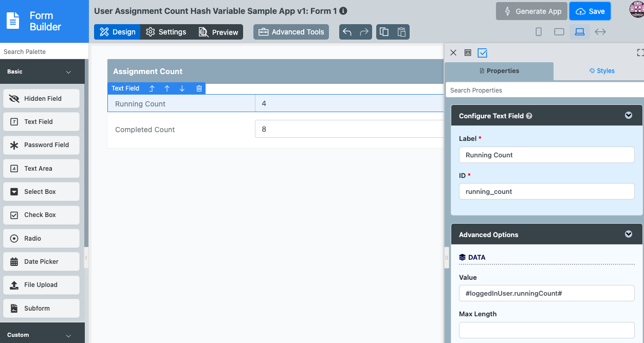This screenshot has width=644, height=343.
Task: Click the copy element icon
Action: point(384,32)
